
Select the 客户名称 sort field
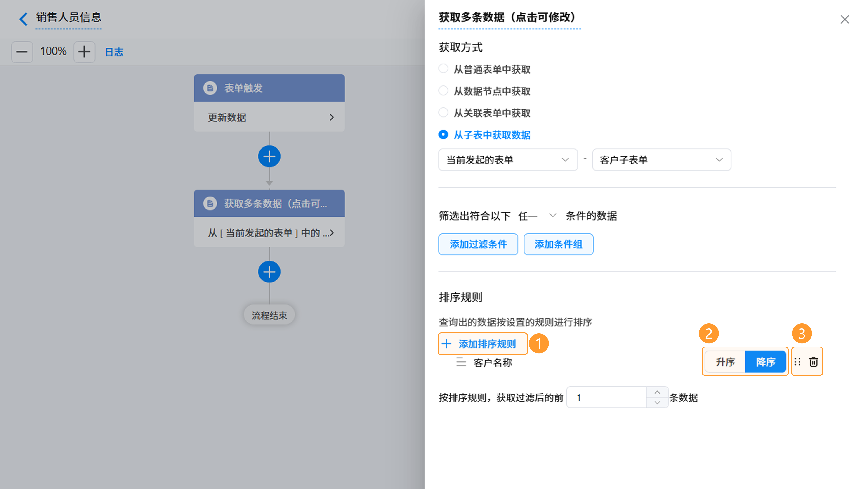pos(493,363)
